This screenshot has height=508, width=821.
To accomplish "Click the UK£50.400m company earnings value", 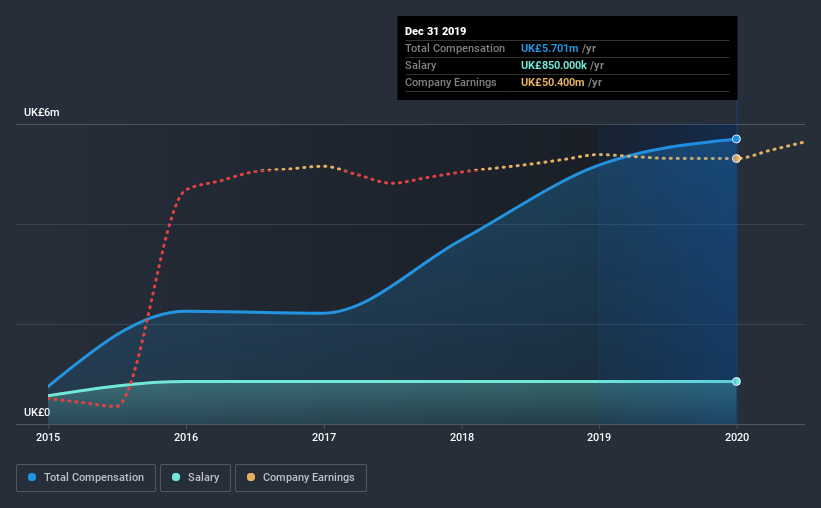I will (x=552, y=82).
